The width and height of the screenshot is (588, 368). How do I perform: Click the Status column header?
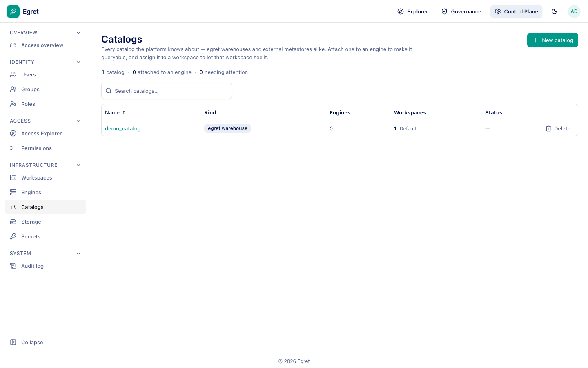[494, 113]
